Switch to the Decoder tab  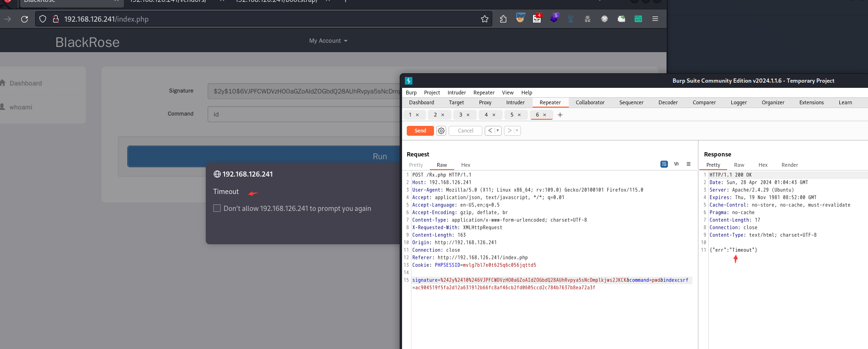(x=668, y=102)
